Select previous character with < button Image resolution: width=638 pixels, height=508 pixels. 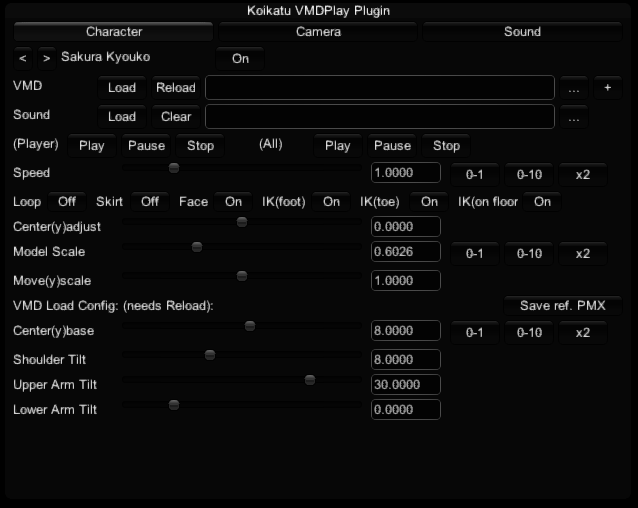23,58
